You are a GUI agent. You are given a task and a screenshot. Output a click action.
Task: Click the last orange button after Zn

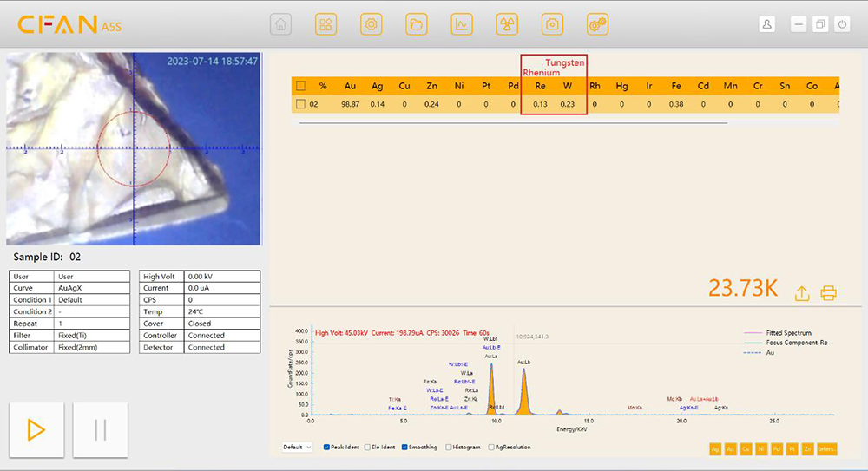click(826, 448)
